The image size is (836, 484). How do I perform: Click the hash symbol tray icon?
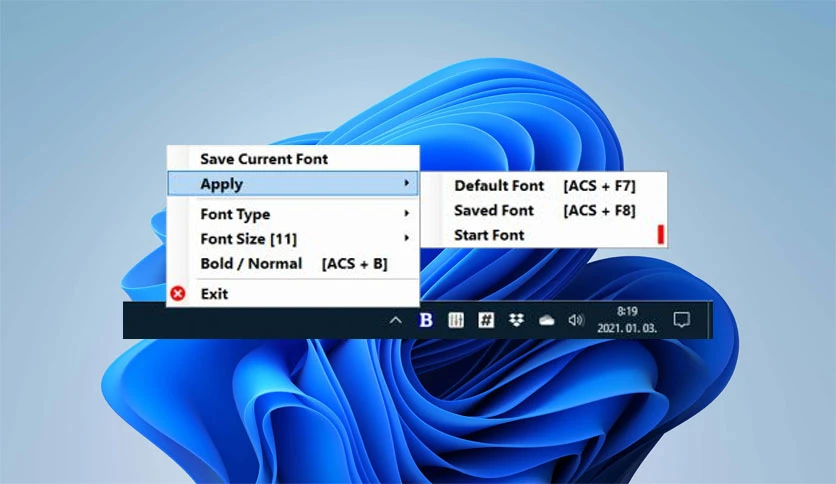click(486, 320)
